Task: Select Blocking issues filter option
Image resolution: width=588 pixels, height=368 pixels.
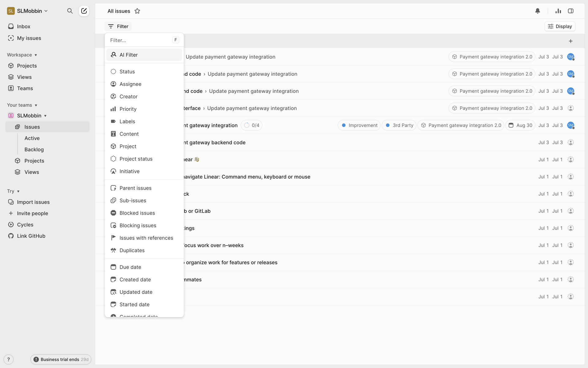Action: coord(144,225)
